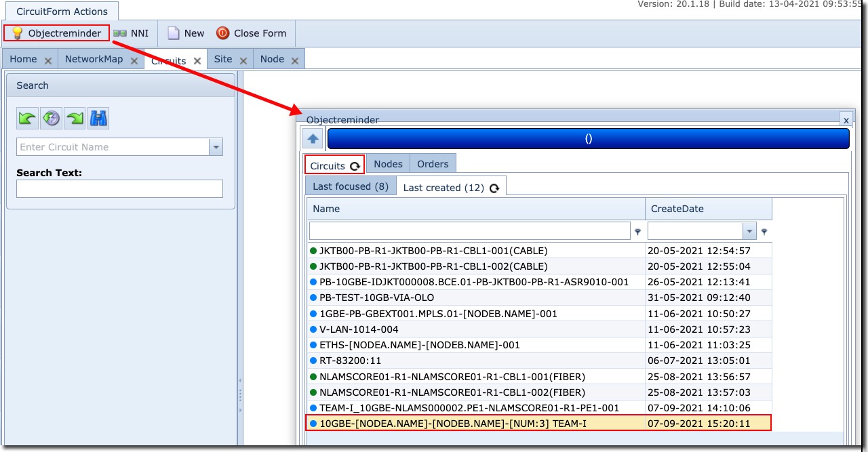Click the blue binoculars search icon
Viewport: 868px width, 452px height.
[x=98, y=119]
